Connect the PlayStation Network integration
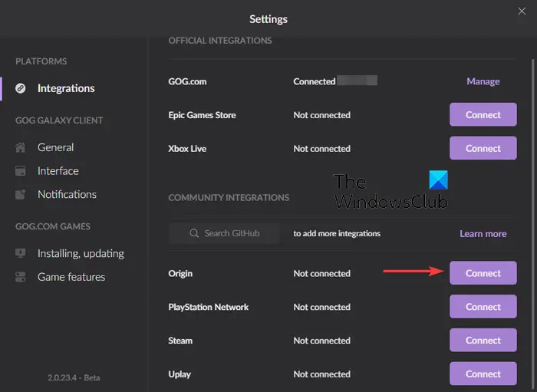The height and width of the screenshot is (392, 537). pos(483,307)
